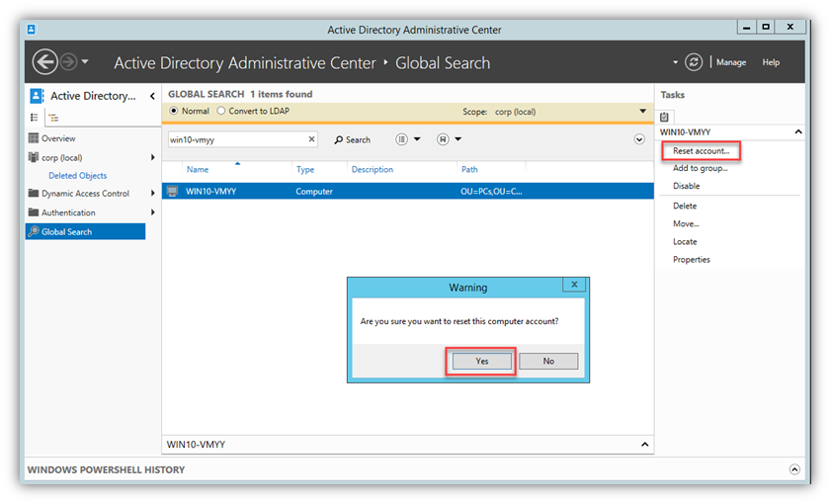The width and height of the screenshot is (831, 504).
Task: Click the Move task
Action: click(686, 223)
